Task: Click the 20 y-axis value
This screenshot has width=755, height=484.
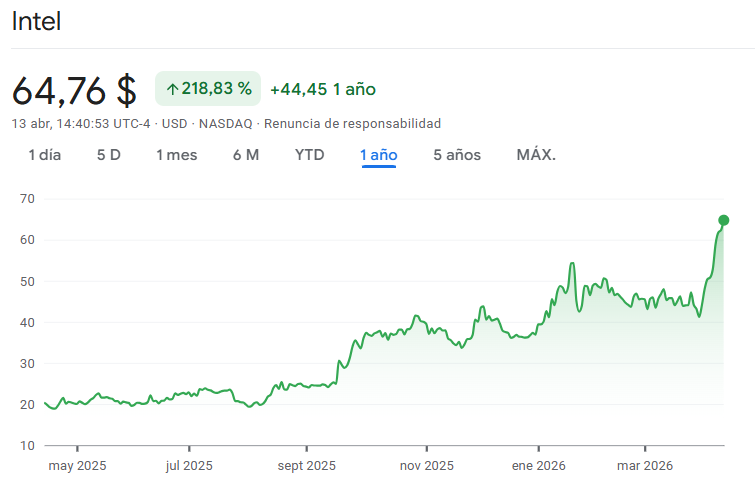Action: (x=27, y=405)
